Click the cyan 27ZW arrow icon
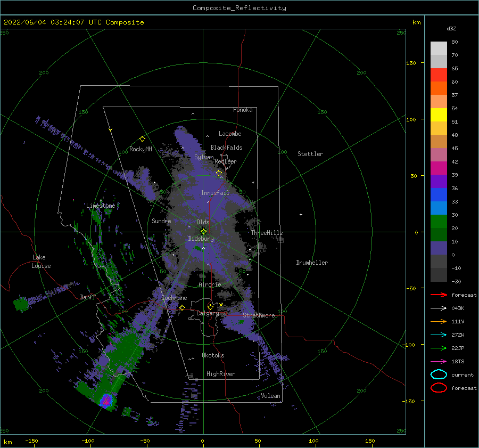Screen dimensions: 479x448 pos(439,335)
